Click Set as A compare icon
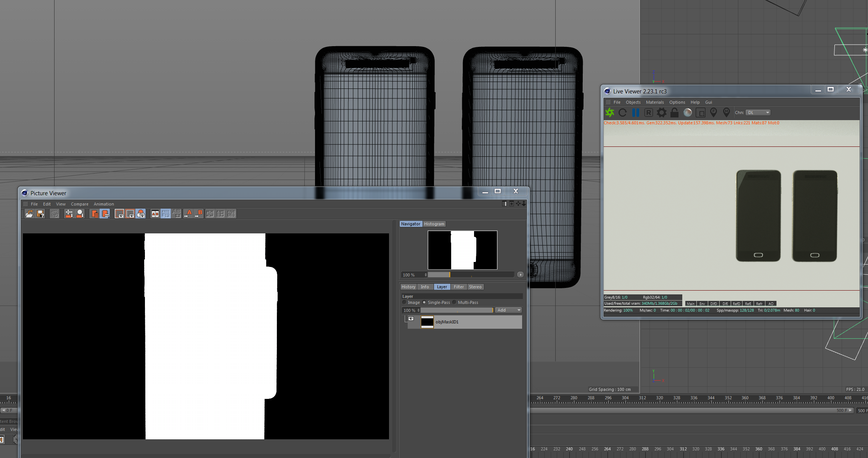 click(x=188, y=214)
